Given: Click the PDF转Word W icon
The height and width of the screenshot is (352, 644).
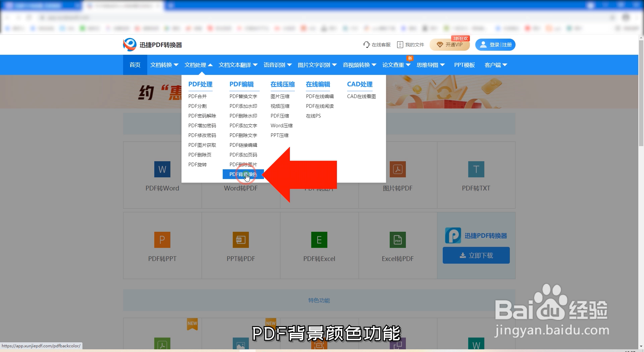Looking at the screenshot, I should point(162,169).
